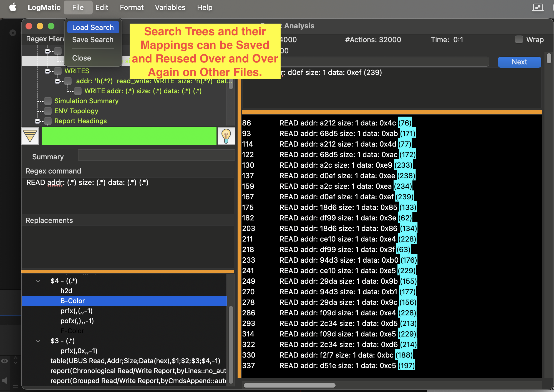Open the Help menu
This screenshot has width=554, height=392.
205,7
